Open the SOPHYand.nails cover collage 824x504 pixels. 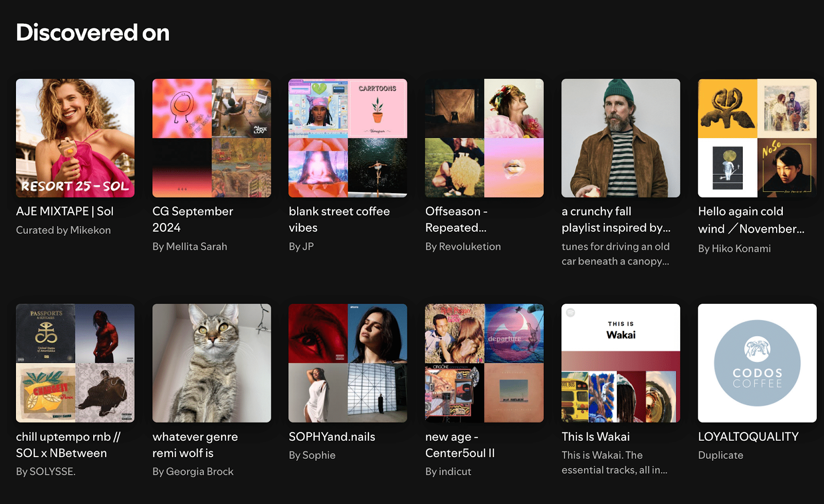[x=348, y=363]
